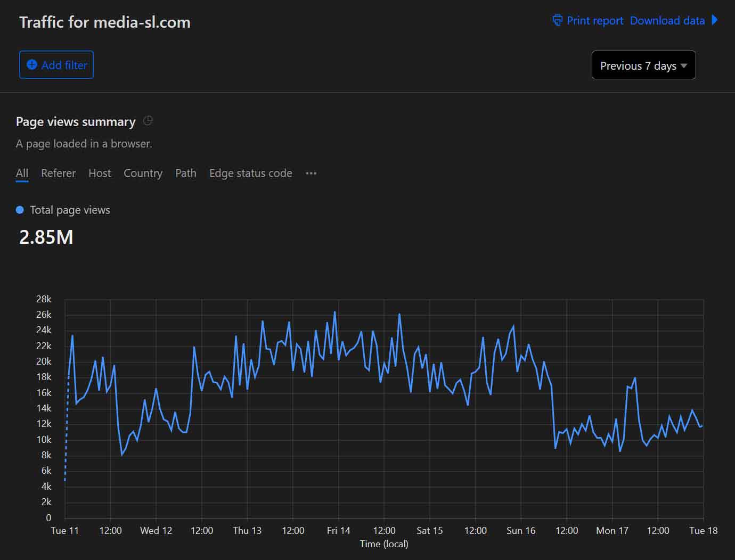
Task: Click the Sun 16 label on time axis
Action: click(521, 530)
